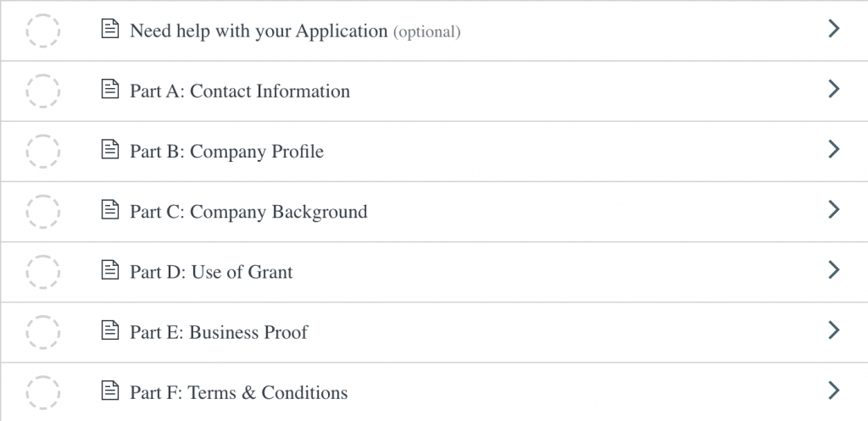868x421 pixels.
Task: Select the dashed status circle for Part A
Action: coord(42,91)
